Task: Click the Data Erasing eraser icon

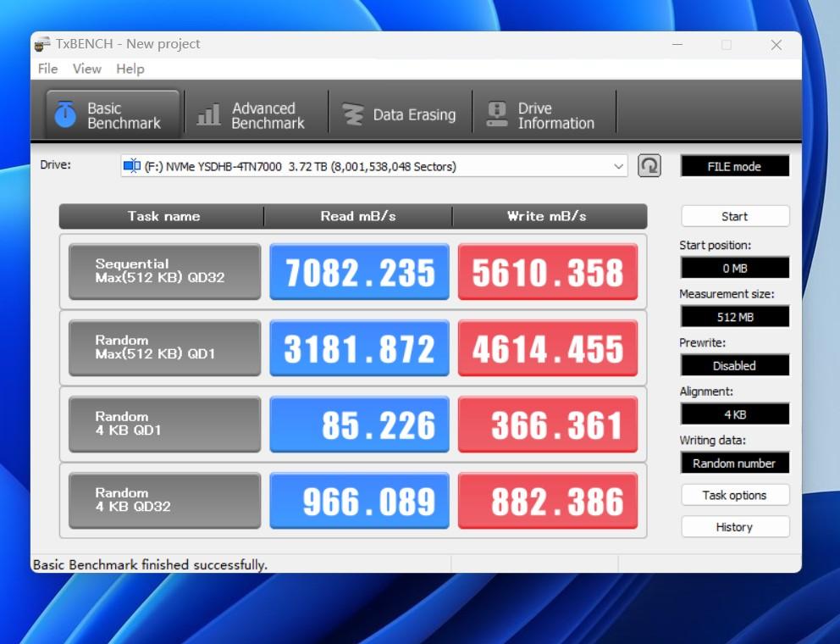Action: click(x=352, y=114)
